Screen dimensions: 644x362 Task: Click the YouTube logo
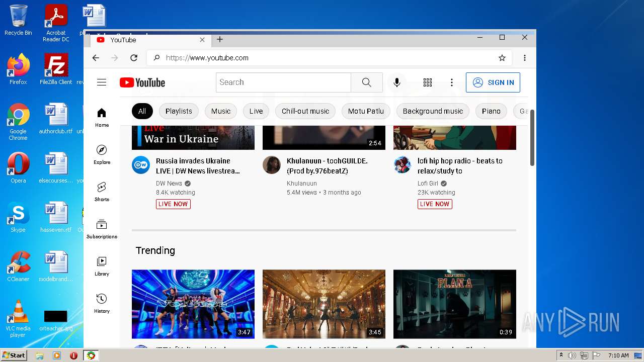click(142, 82)
